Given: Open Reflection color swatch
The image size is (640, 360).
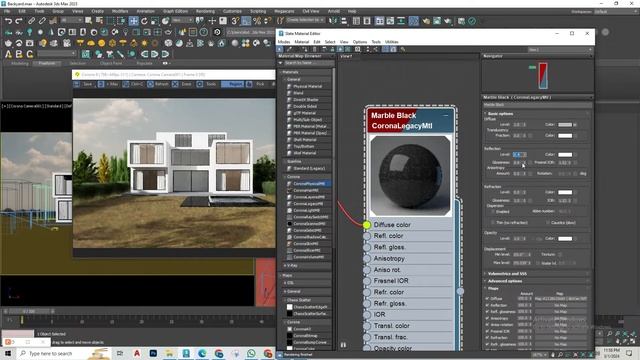Looking at the screenshot, I should 565,154.
